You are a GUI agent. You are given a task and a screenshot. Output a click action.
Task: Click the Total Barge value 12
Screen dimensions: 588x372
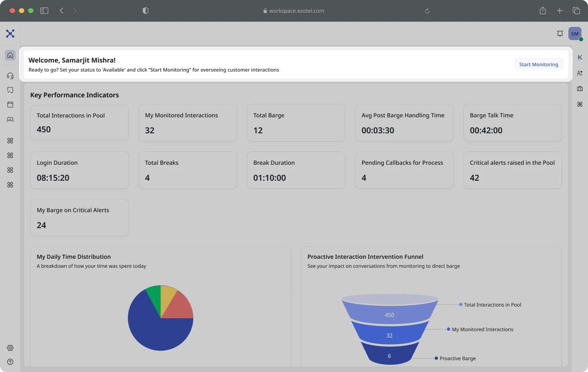pos(258,130)
